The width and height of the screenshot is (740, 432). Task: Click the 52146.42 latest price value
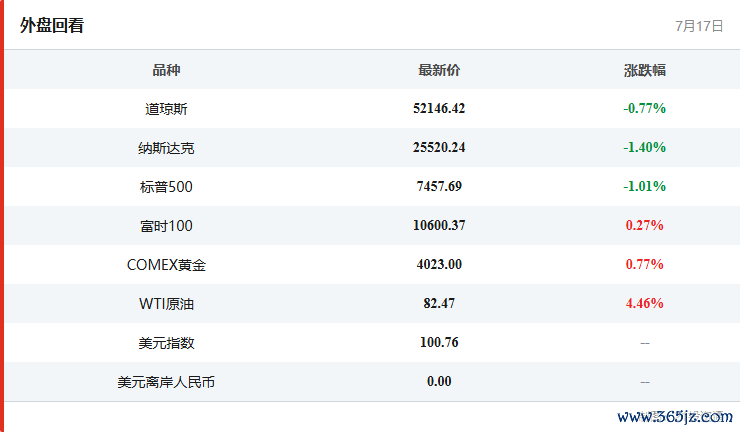pyautogui.click(x=439, y=109)
